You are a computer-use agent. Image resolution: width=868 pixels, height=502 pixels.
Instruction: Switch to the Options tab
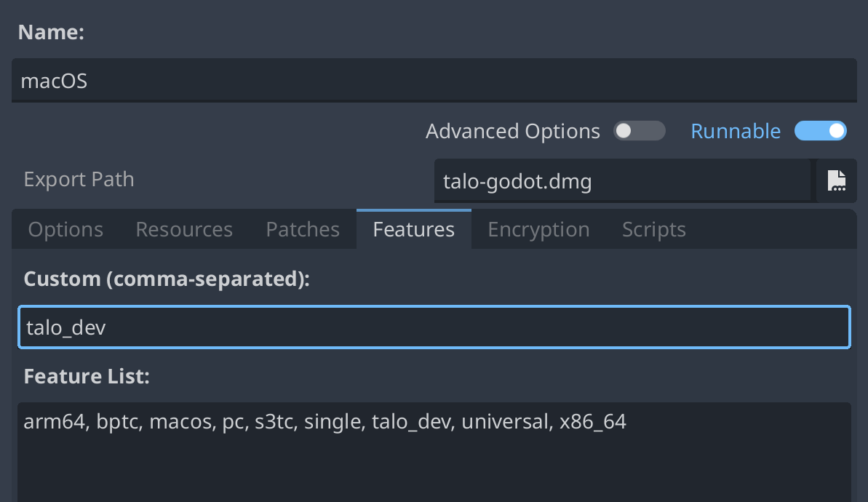(65, 230)
